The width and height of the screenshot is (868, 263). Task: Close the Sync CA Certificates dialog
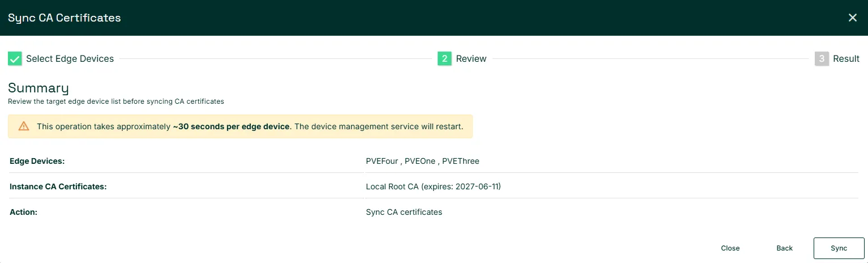[x=852, y=18]
